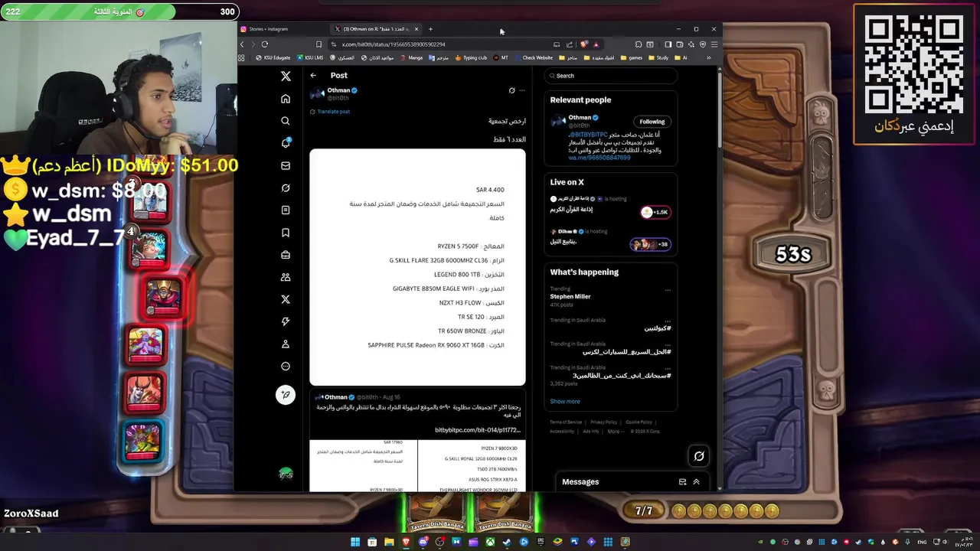Image resolution: width=980 pixels, height=551 pixels.
Task: Open Verified Orgs lightning icon in sidebar
Action: pyautogui.click(x=286, y=321)
